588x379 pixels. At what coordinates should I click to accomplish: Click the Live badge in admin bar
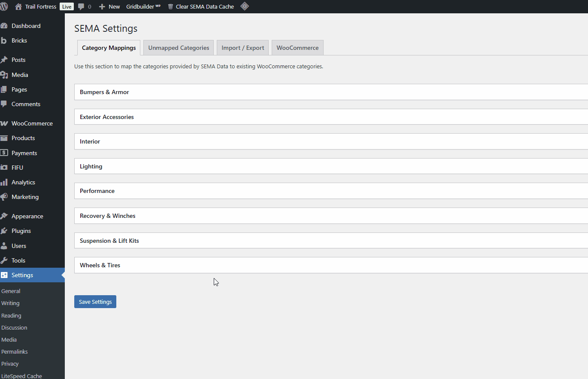(x=67, y=6)
